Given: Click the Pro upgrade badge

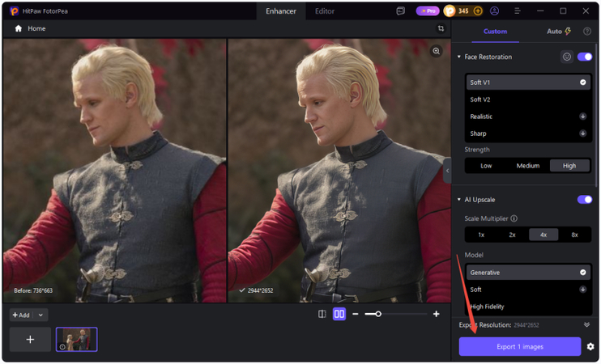Looking at the screenshot, I should point(428,11).
